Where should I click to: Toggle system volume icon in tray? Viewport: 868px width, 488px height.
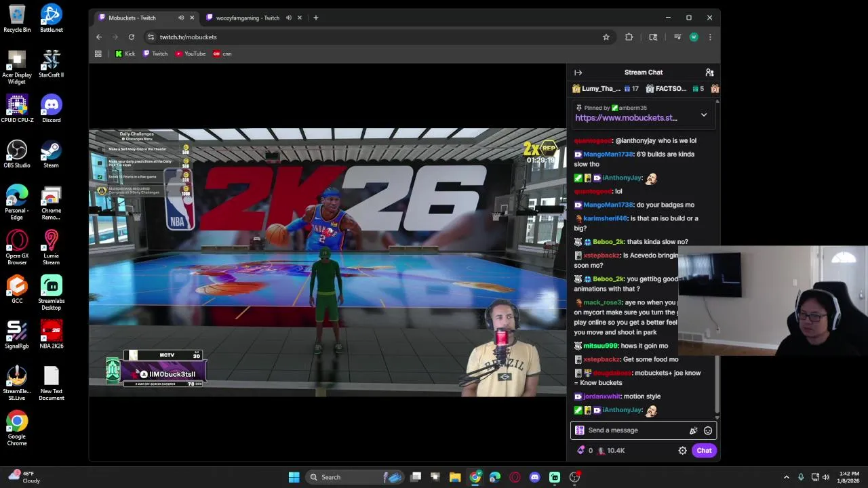pyautogui.click(x=826, y=477)
